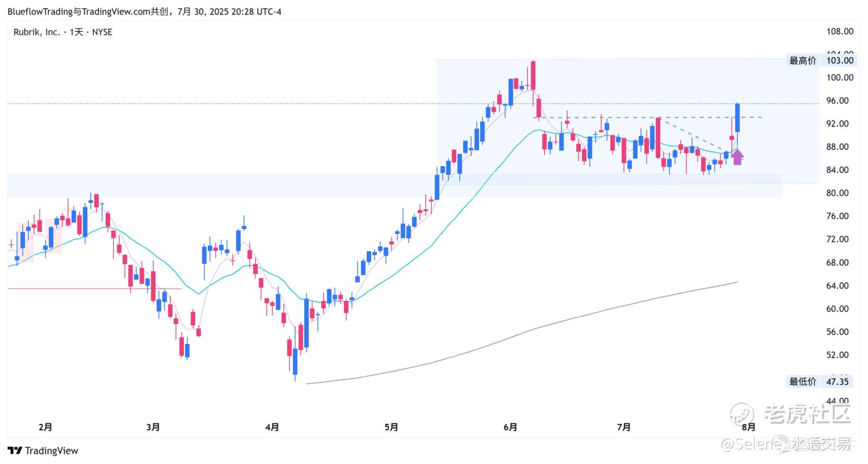This screenshot has height=464, width=868.
Task: Click the 84.00 price axis label
Action: click(838, 170)
